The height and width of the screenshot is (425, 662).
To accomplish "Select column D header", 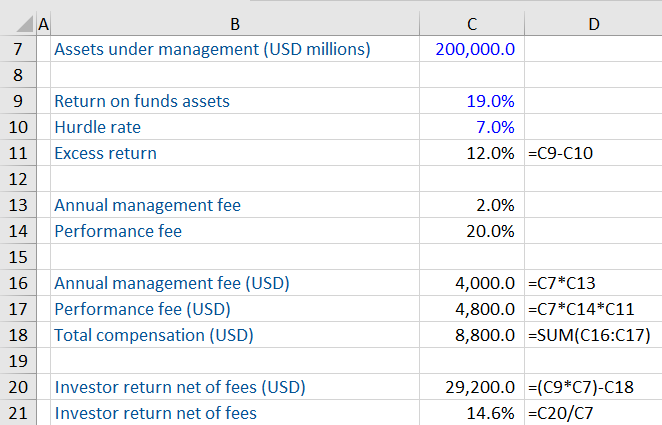I will 592,21.
